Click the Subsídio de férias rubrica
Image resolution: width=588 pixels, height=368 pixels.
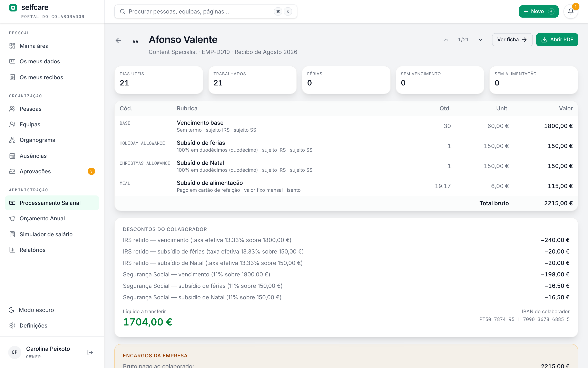[x=201, y=143]
